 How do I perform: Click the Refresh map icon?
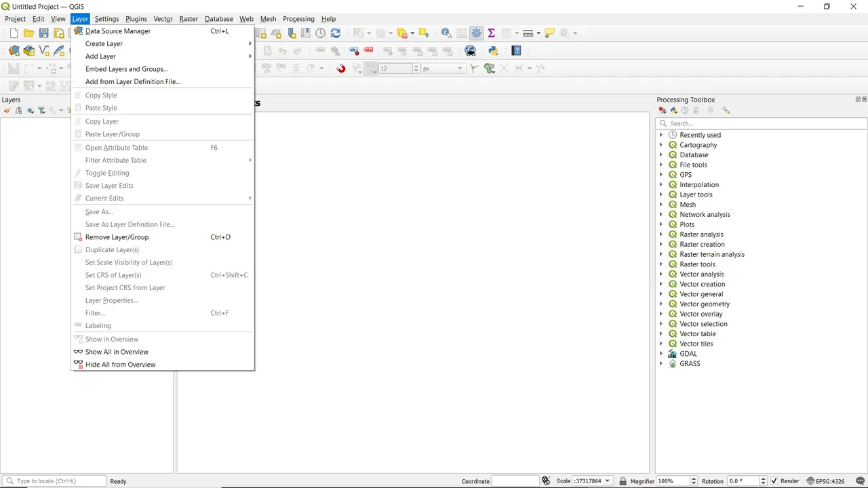(x=336, y=33)
